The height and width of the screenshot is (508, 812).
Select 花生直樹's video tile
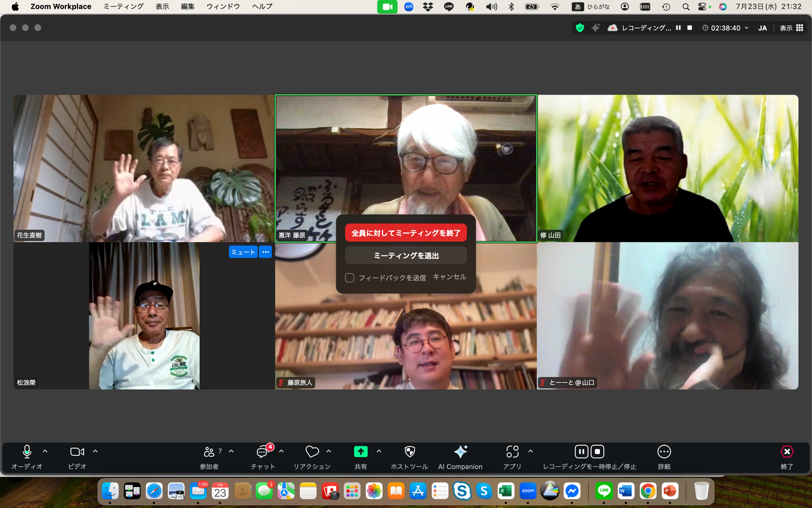coord(144,168)
